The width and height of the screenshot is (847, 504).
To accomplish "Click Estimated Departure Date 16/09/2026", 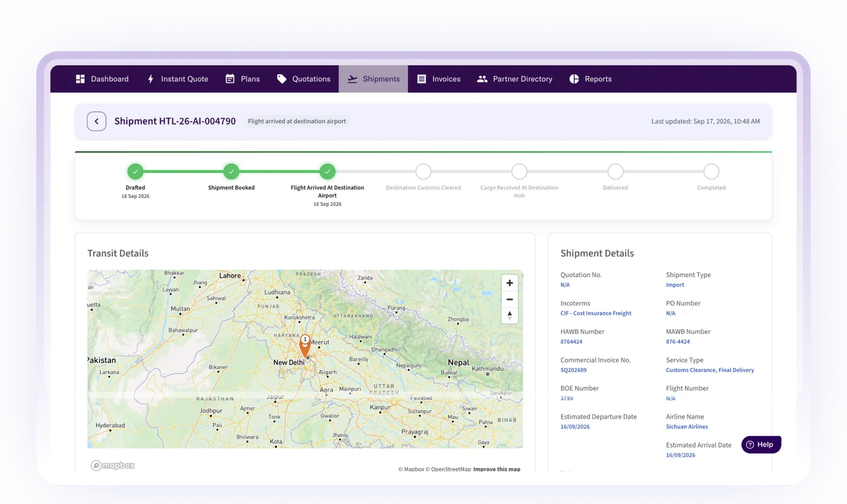I will (575, 427).
